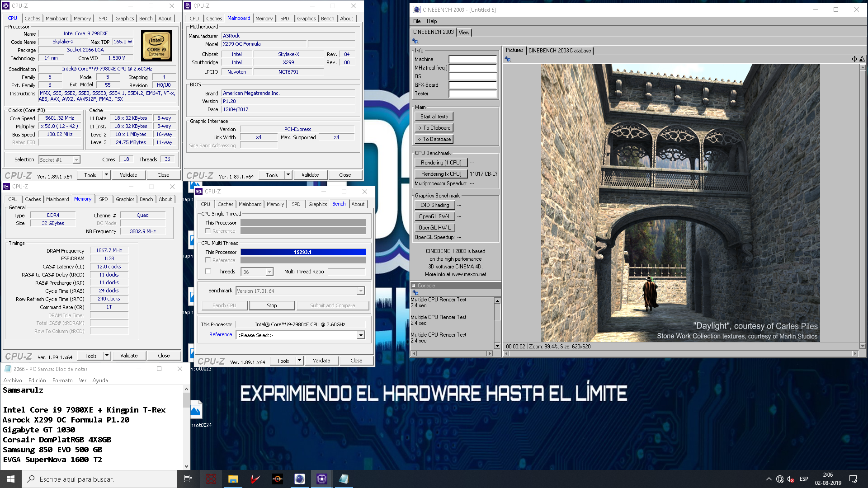Click the Notepad vertical scrollbar down arrow
The width and height of the screenshot is (868, 488).
point(186,466)
